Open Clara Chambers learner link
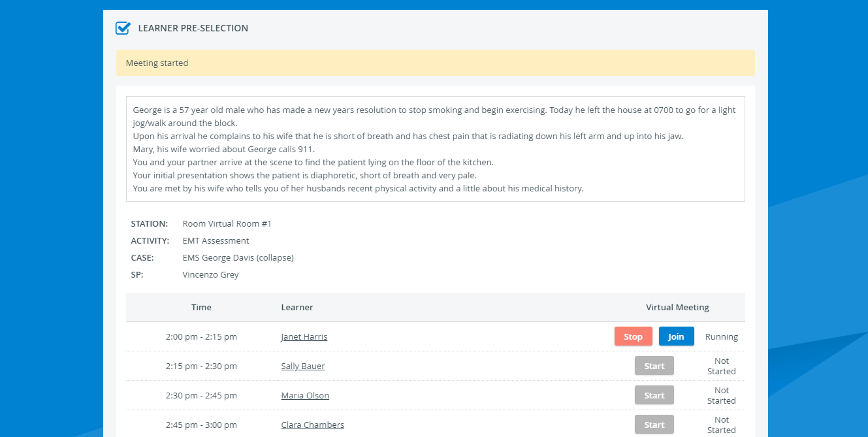The height and width of the screenshot is (437, 868). 312,425
